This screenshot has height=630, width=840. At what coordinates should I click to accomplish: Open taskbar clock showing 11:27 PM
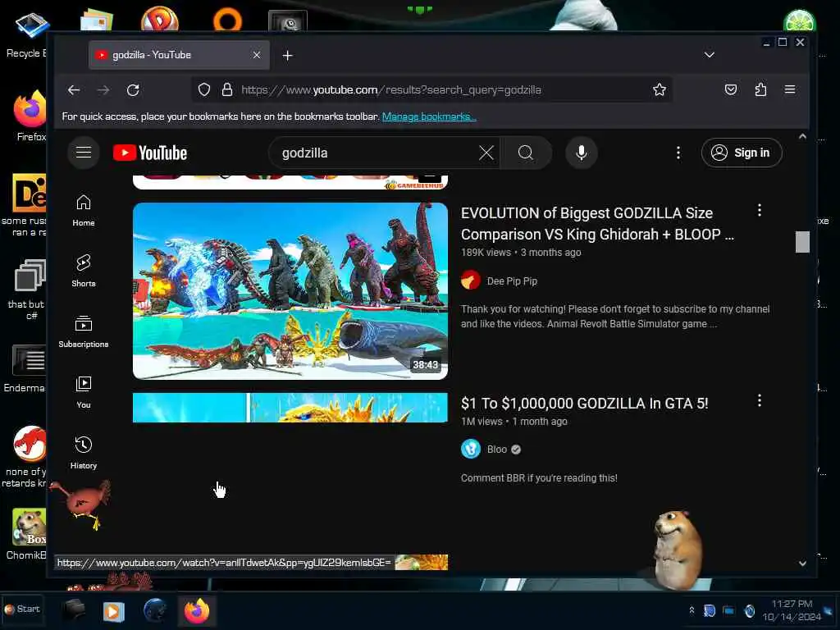click(x=792, y=610)
